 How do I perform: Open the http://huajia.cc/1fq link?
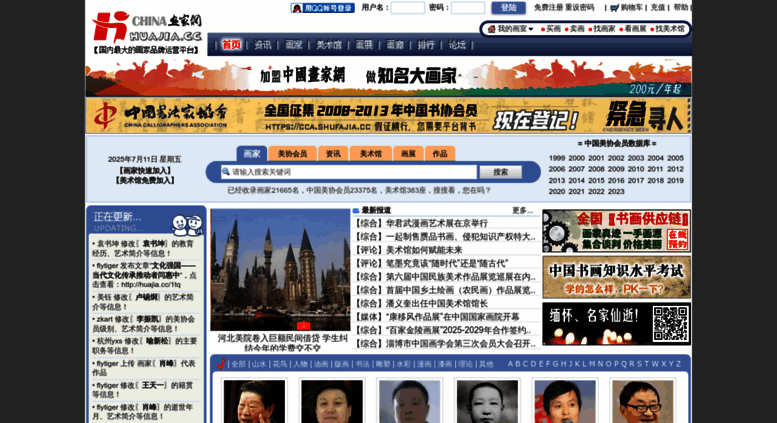click(x=151, y=285)
